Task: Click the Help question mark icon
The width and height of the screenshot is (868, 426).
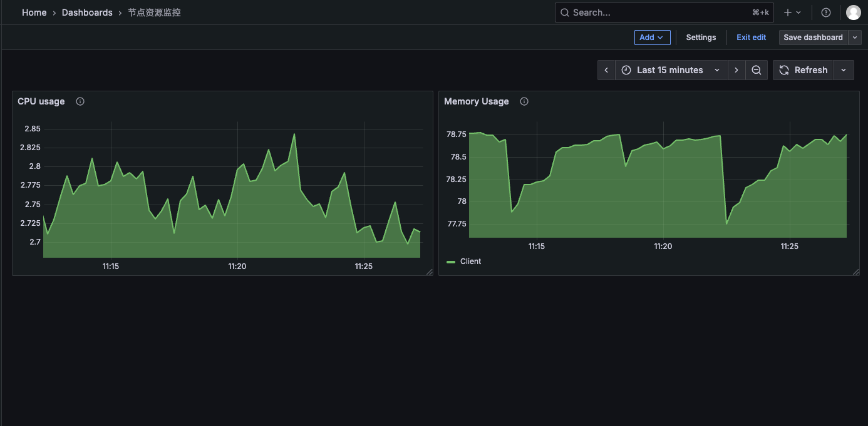Action: pyautogui.click(x=825, y=12)
